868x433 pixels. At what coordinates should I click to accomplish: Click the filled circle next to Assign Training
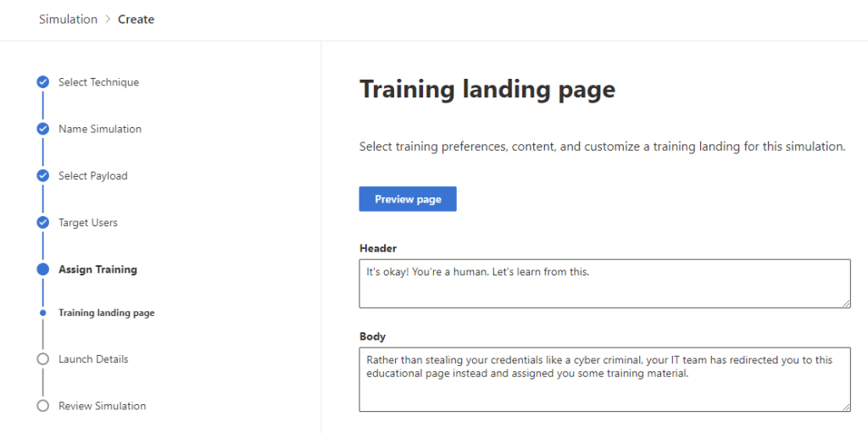click(x=42, y=269)
